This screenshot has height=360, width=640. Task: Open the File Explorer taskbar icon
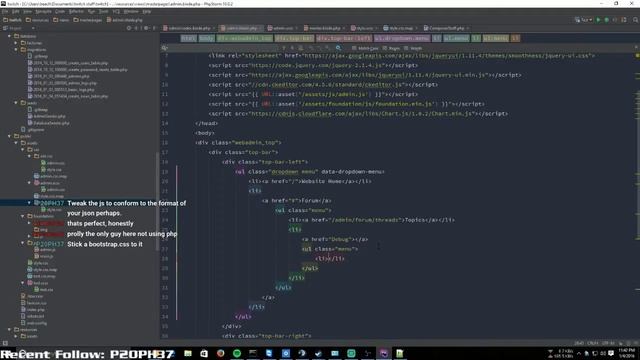click(x=188, y=353)
